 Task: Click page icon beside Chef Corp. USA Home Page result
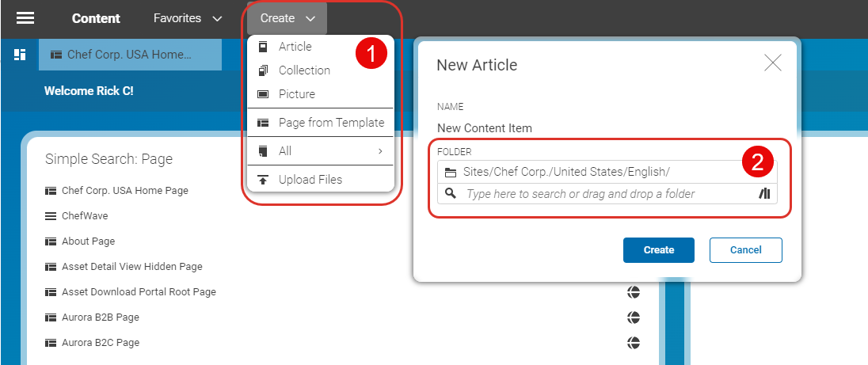pos(51,191)
